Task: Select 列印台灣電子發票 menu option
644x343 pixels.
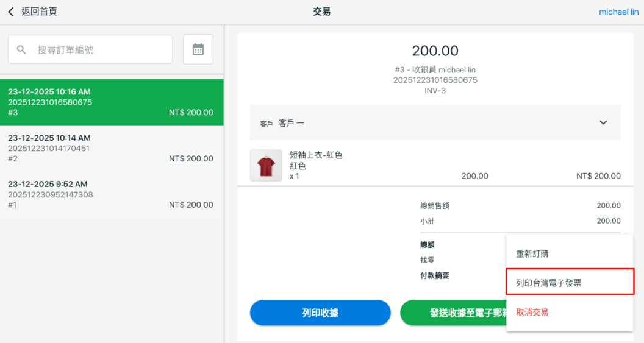Action: click(x=553, y=283)
